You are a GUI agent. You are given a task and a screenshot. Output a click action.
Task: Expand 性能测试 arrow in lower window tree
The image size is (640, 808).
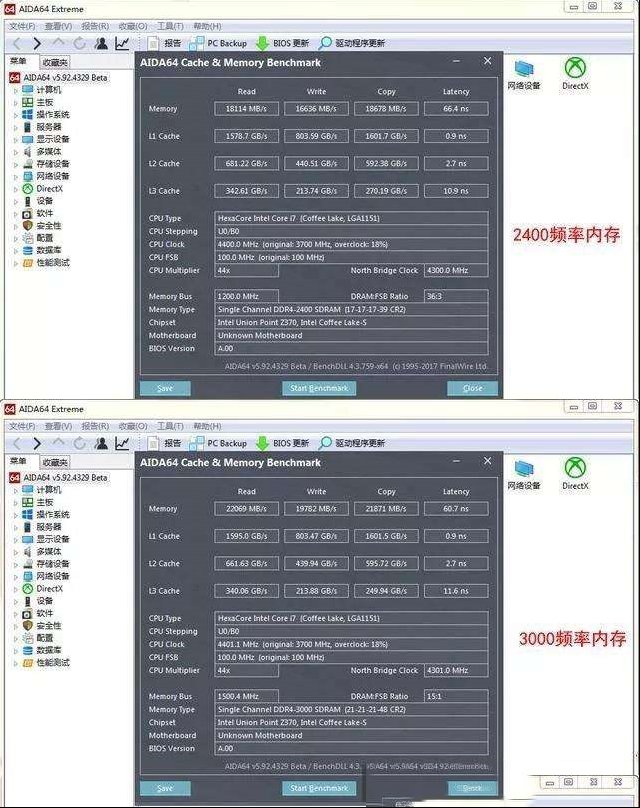tap(15, 663)
